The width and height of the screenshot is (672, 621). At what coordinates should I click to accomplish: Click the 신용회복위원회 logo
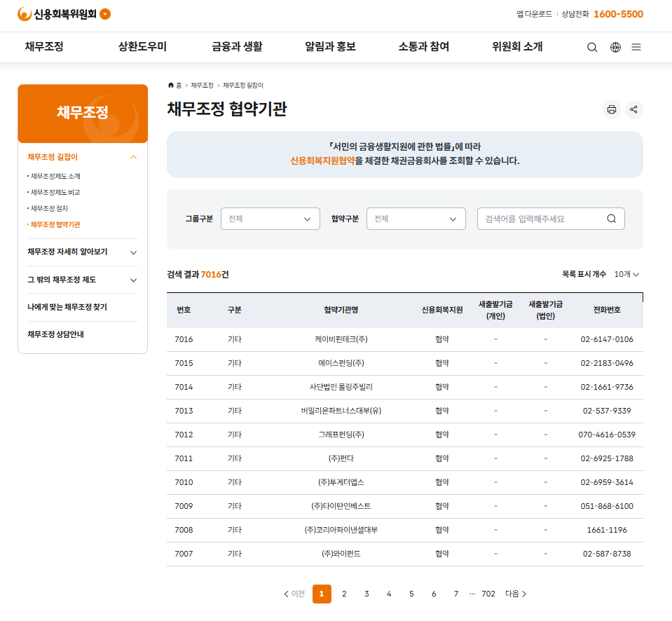pos(57,14)
